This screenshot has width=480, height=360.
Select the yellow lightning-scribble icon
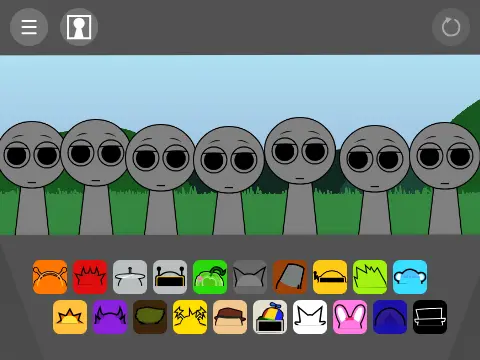(x=190, y=317)
